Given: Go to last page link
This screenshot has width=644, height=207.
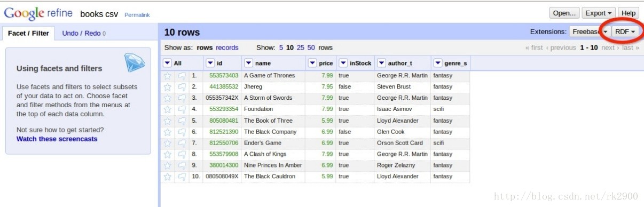Looking at the screenshot, I should 630,47.
